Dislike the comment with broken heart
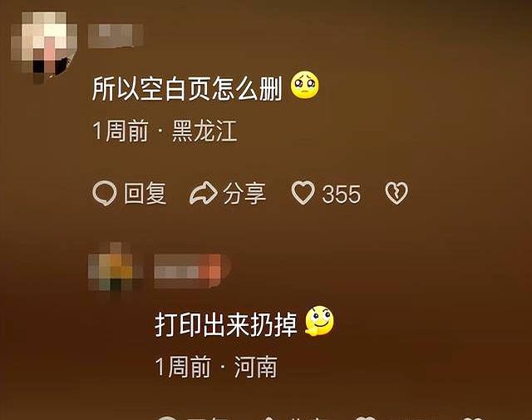Viewport: 532px width, 420px height. [397, 193]
